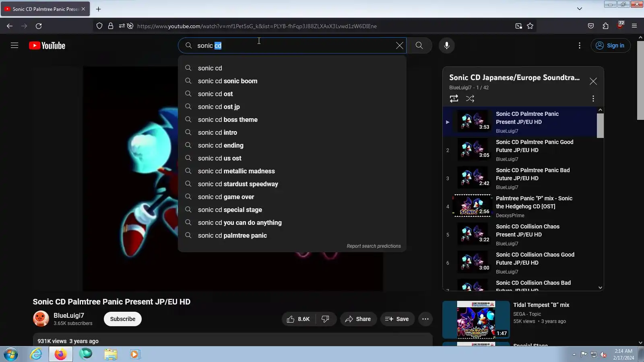This screenshot has height=362, width=644.
Task: Click the playlist scrollbar up arrow
Action: coord(600,110)
